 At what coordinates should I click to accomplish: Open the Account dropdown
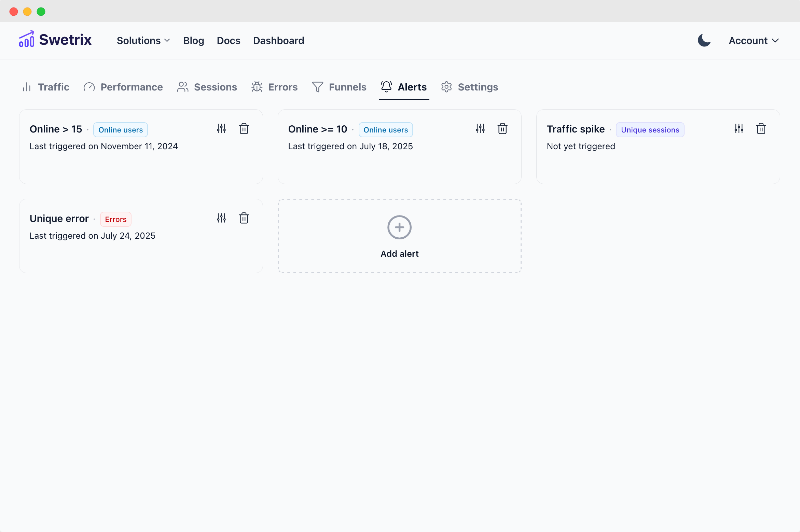(754, 41)
